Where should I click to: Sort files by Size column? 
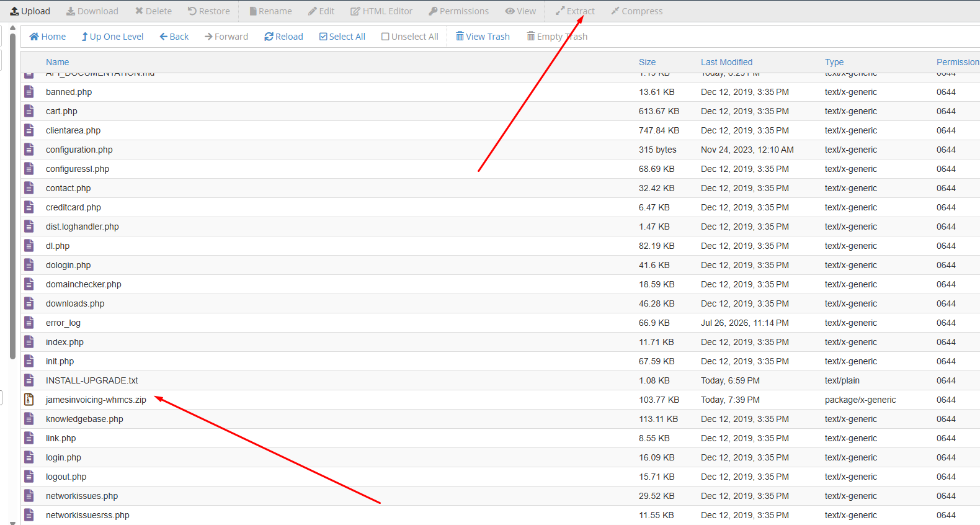click(x=647, y=62)
